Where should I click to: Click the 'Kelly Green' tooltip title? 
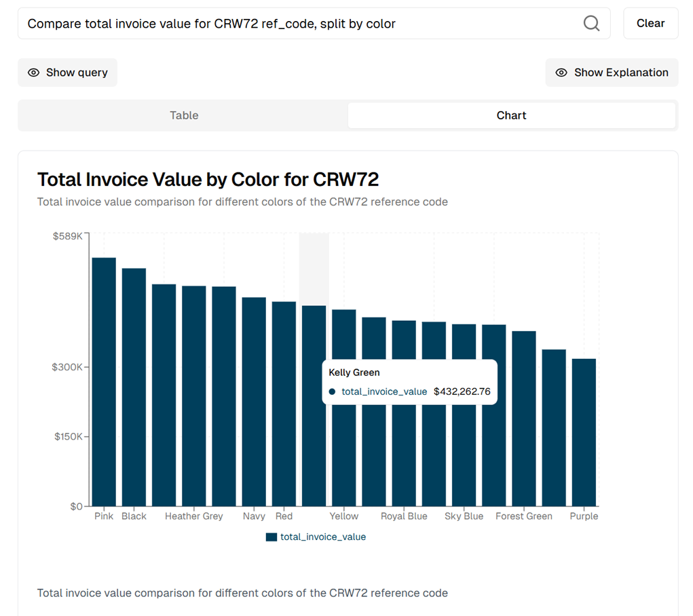pos(354,372)
